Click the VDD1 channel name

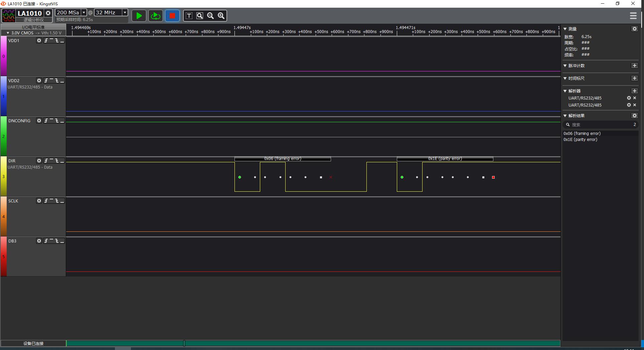(x=14, y=40)
